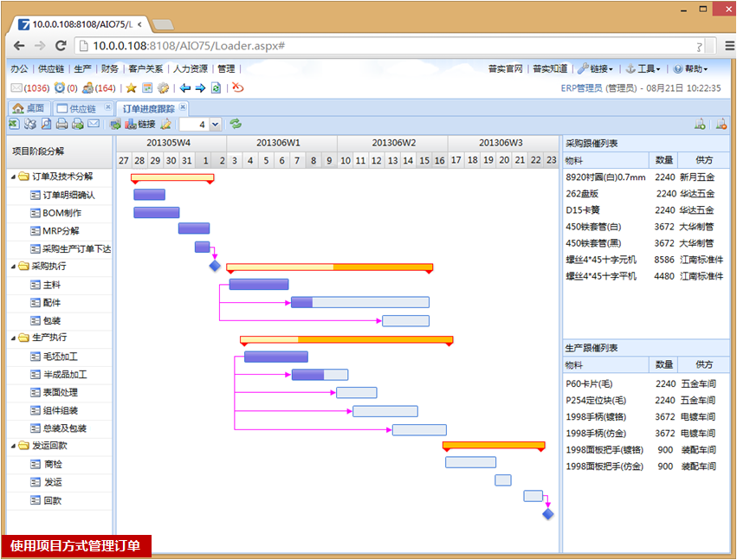Image resolution: width=737 pixels, height=560 pixels.
Task: Click the pencil edit icon in toolbar
Action: pos(165,124)
